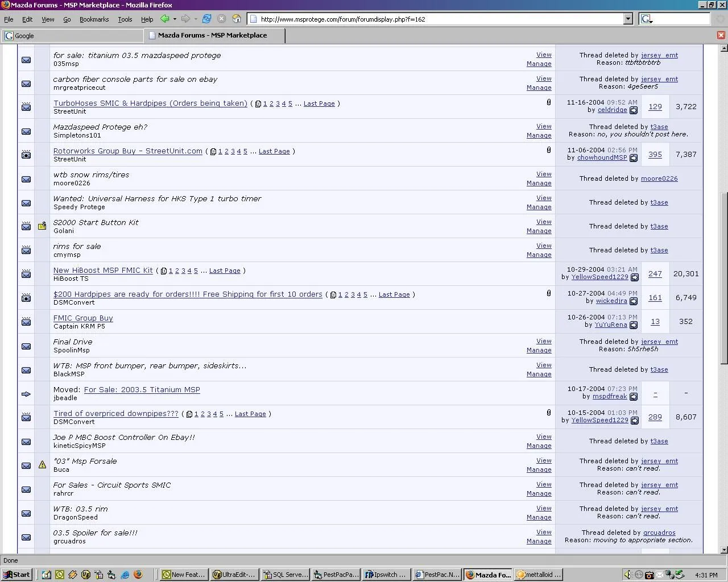The width and height of the screenshot is (728, 582).
Task: Click the paperclip attachment icon on TurboHoses row
Action: point(549,102)
